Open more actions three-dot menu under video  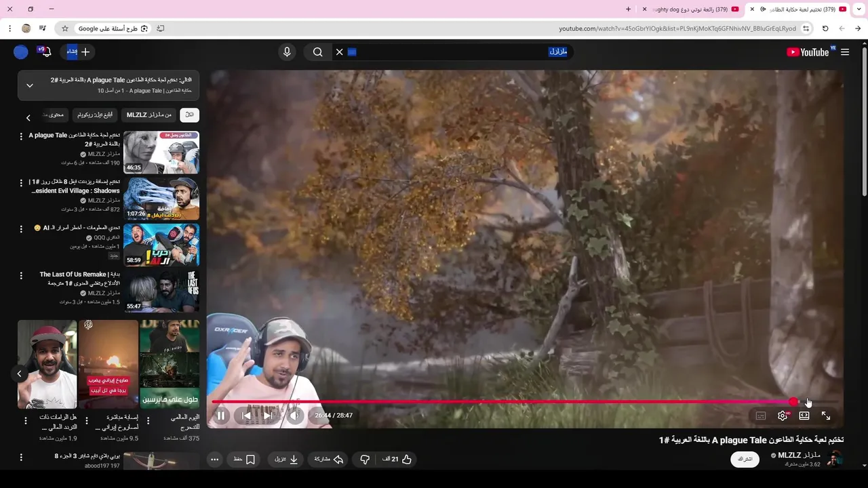tap(214, 460)
